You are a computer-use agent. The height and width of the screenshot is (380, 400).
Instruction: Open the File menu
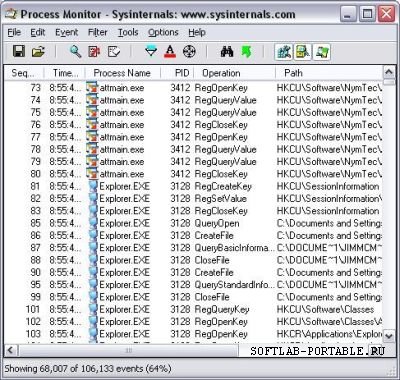pyautogui.click(x=14, y=33)
